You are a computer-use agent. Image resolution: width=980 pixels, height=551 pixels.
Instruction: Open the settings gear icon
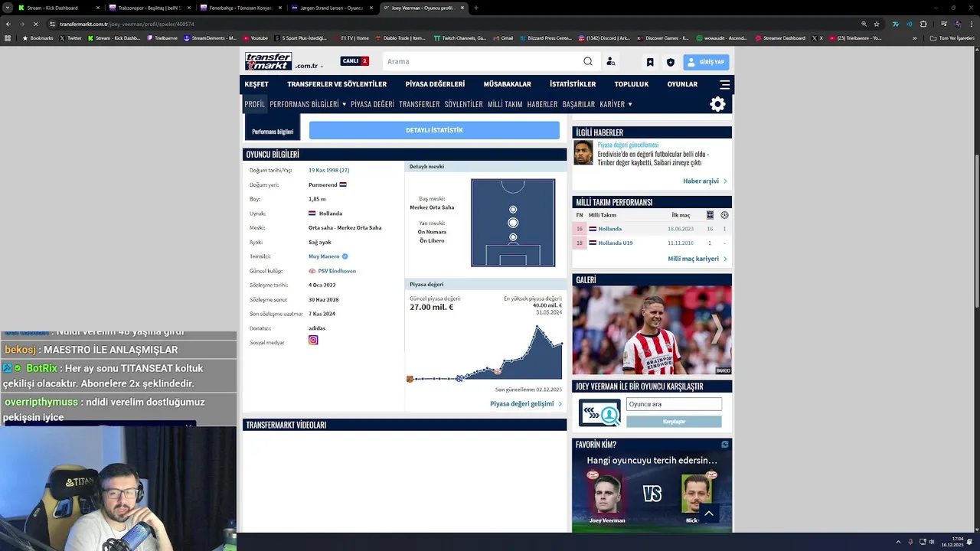(x=717, y=104)
